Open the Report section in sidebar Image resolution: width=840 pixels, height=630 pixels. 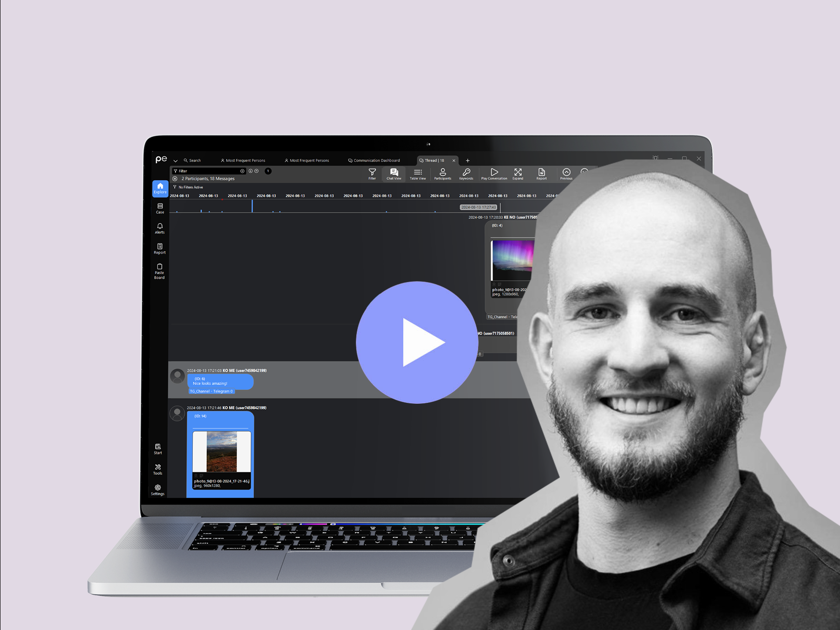pos(160,249)
